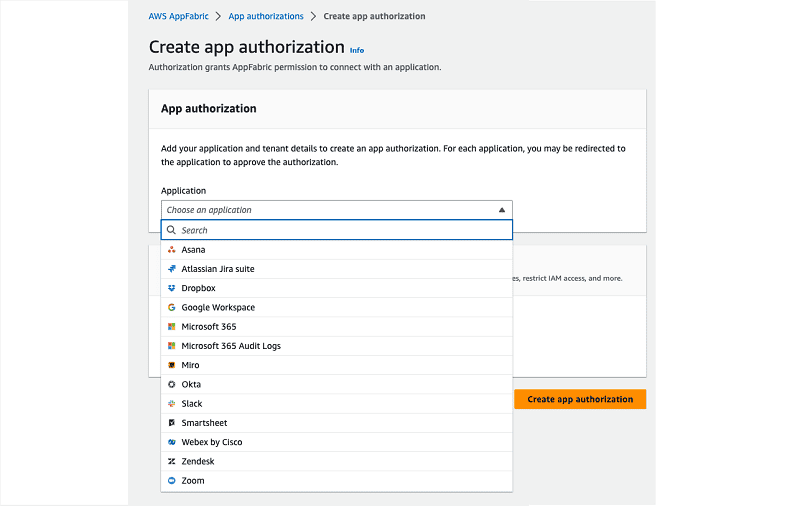The width and height of the screenshot is (800, 506).
Task: Go to App authorizations breadcrumb link
Action: pyautogui.click(x=266, y=16)
